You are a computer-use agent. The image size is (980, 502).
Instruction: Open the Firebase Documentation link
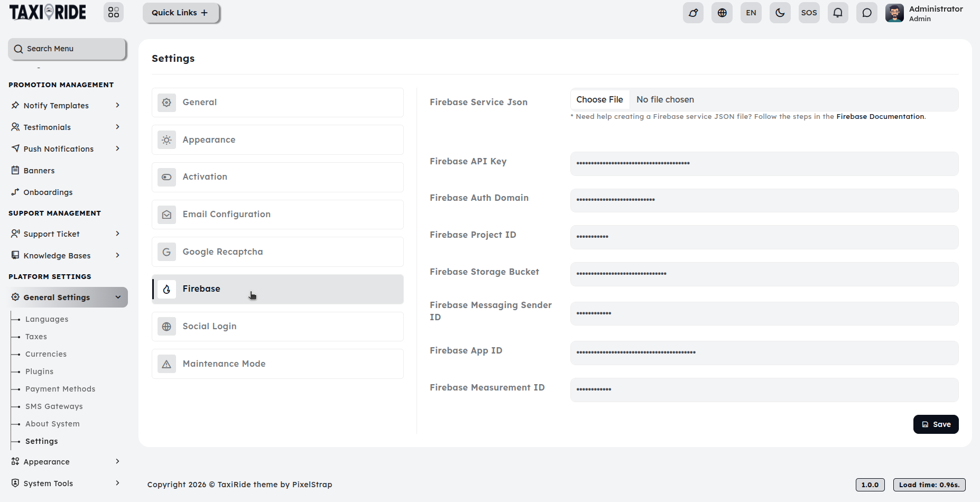pyautogui.click(x=880, y=117)
